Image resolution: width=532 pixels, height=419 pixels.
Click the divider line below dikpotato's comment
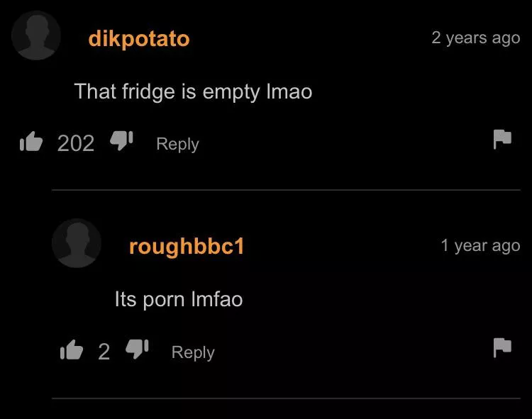click(x=286, y=190)
